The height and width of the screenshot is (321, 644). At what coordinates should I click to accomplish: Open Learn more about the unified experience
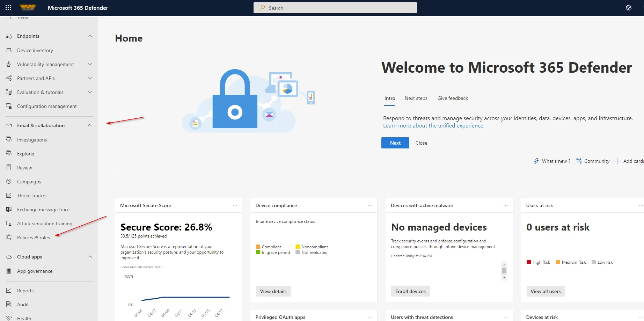(433, 126)
